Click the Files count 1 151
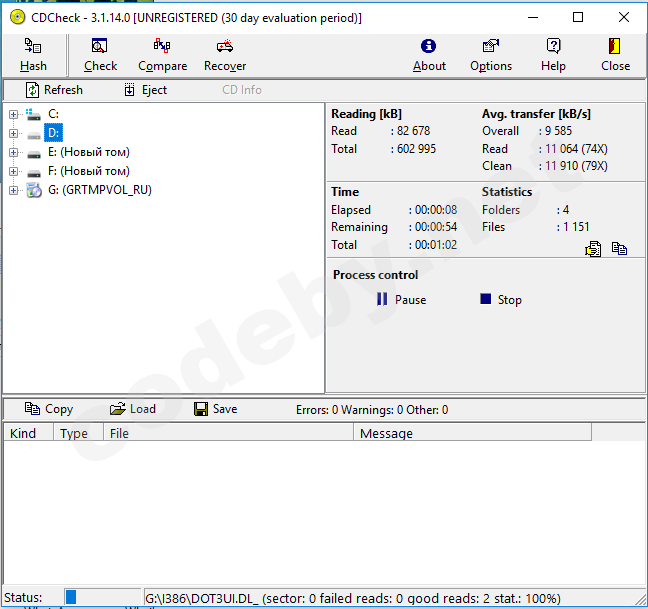The width and height of the screenshot is (648, 609). point(576,227)
